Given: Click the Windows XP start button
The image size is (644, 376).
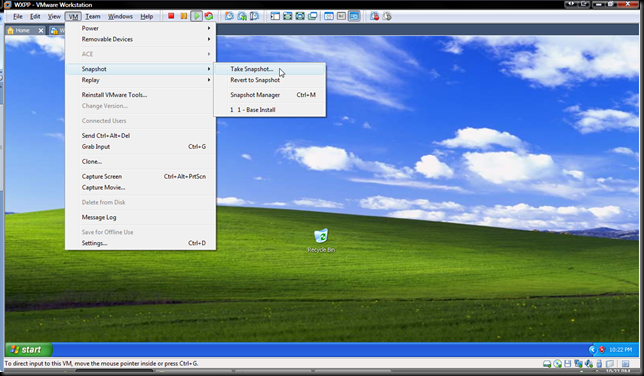Looking at the screenshot, I should tap(29, 350).
